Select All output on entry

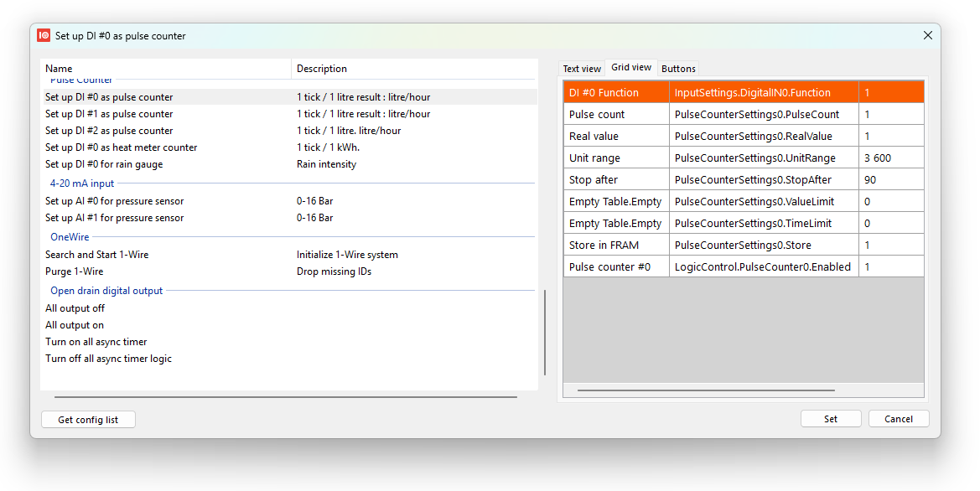(288, 325)
